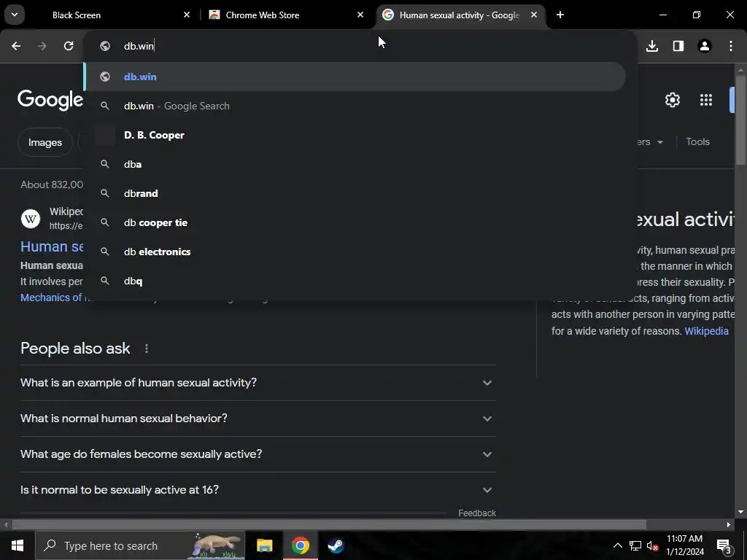Viewport: 747px width, 560px height.
Task: Open a new tab with plus button
Action: point(560,15)
